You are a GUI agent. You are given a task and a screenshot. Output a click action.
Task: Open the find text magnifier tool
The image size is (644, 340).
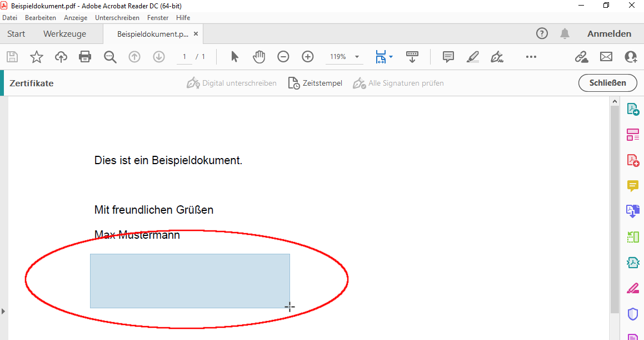pyautogui.click(x=110, y=57)
